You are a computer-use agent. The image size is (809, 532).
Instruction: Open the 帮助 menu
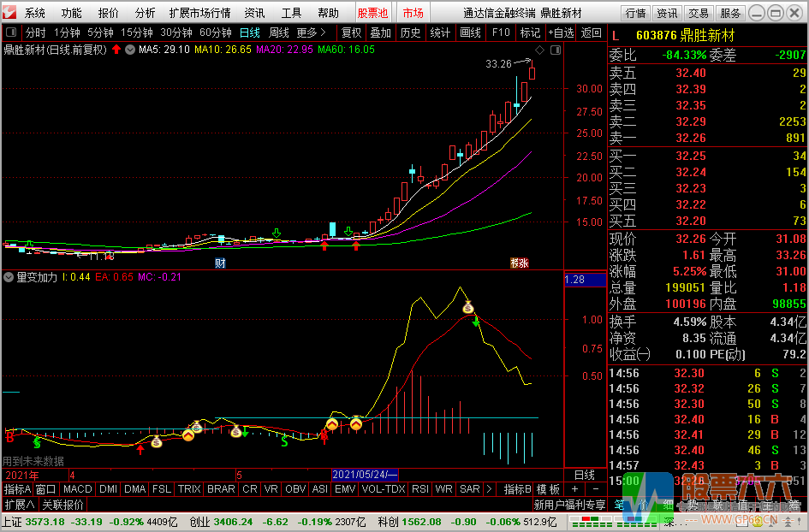(x=328, y=13)
